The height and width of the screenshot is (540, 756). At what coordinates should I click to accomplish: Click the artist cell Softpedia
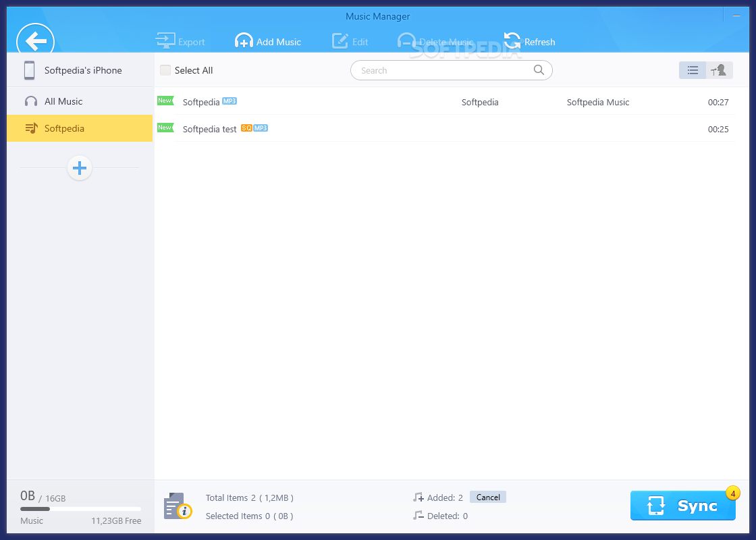pyautogui.click(x=480, y=102)
